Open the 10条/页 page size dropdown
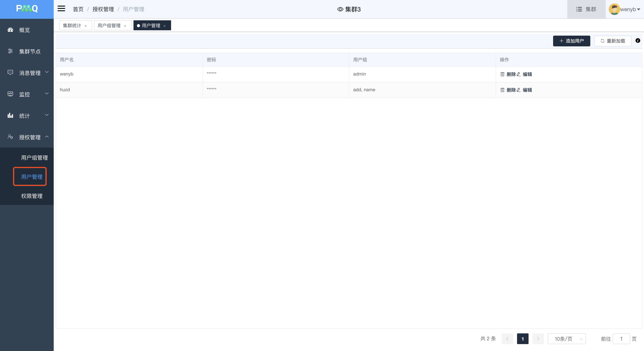Screen dimensions: 644x351 [567, 339]
